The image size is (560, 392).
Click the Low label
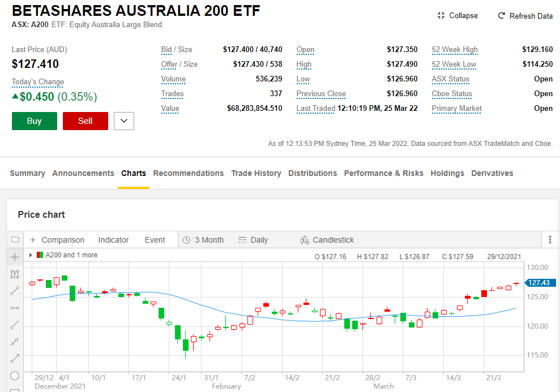click(303, 79)
